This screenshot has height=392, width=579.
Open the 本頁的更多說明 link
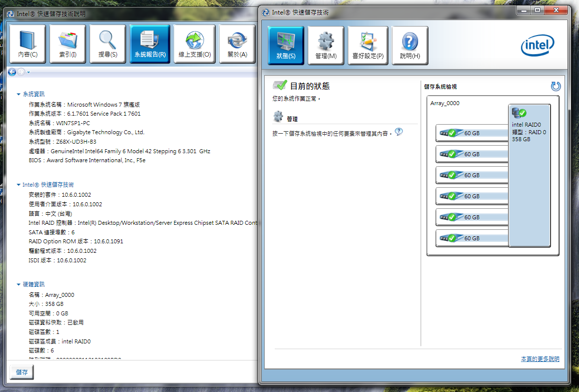click(540, 359)
